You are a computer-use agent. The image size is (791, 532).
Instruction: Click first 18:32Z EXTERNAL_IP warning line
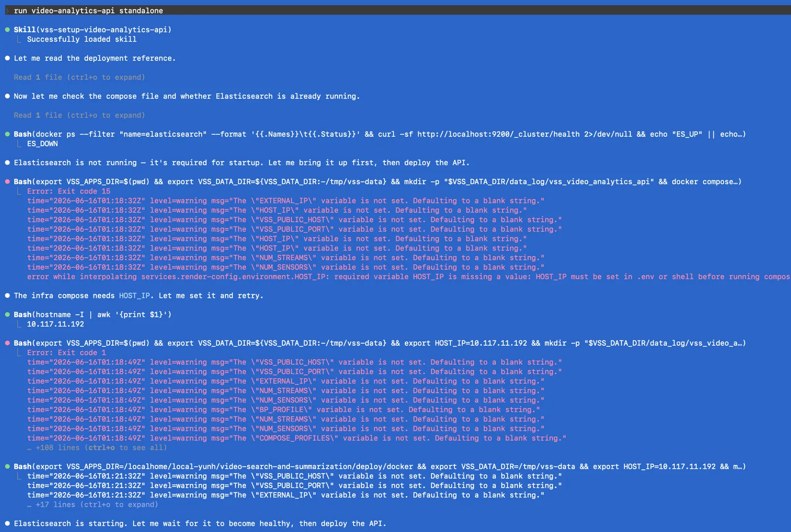tap(286, 201)
